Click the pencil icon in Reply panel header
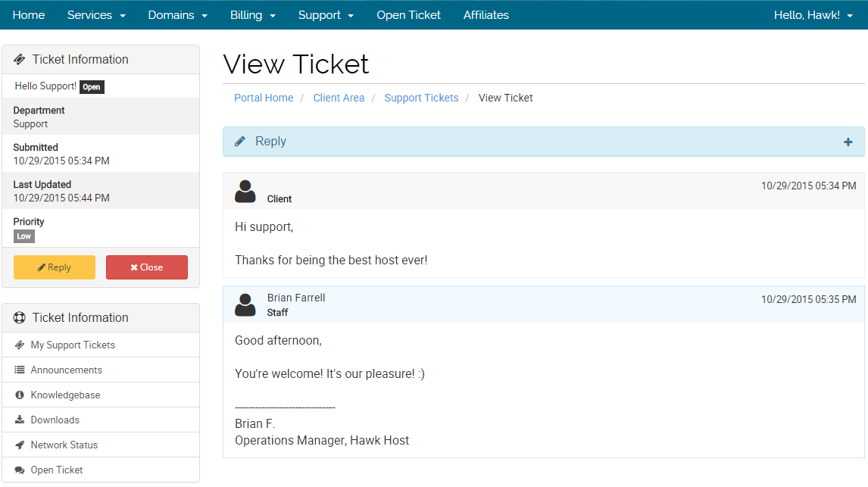868x487 pixels. [240, 142]
